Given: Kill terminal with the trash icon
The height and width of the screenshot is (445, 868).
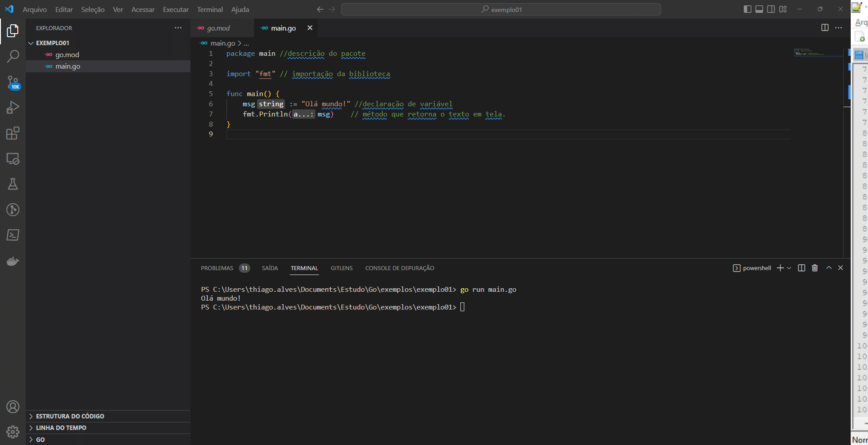Looking at the screenshot, I should tap(814, 268).
